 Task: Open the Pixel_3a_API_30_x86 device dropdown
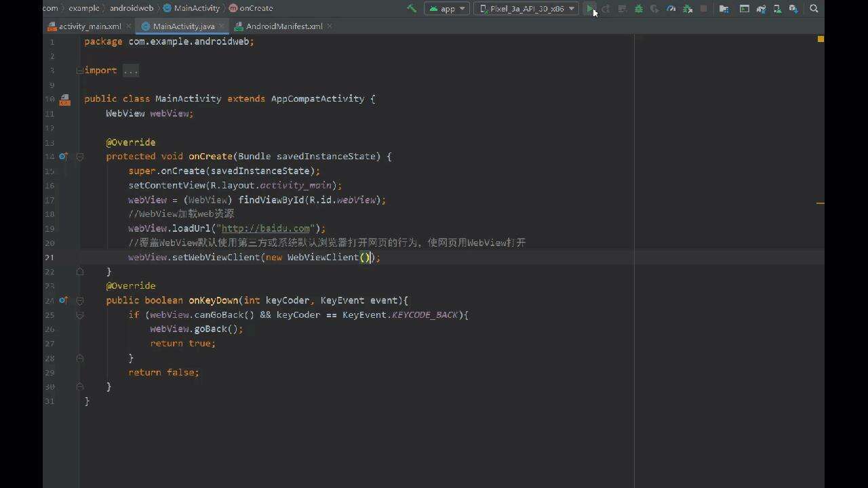pos(526,9)
